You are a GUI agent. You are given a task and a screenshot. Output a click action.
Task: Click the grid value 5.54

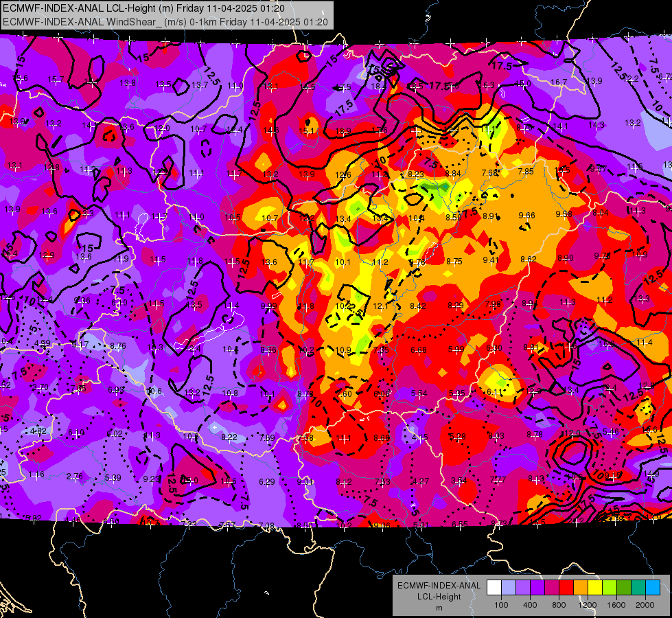(419, 393)
